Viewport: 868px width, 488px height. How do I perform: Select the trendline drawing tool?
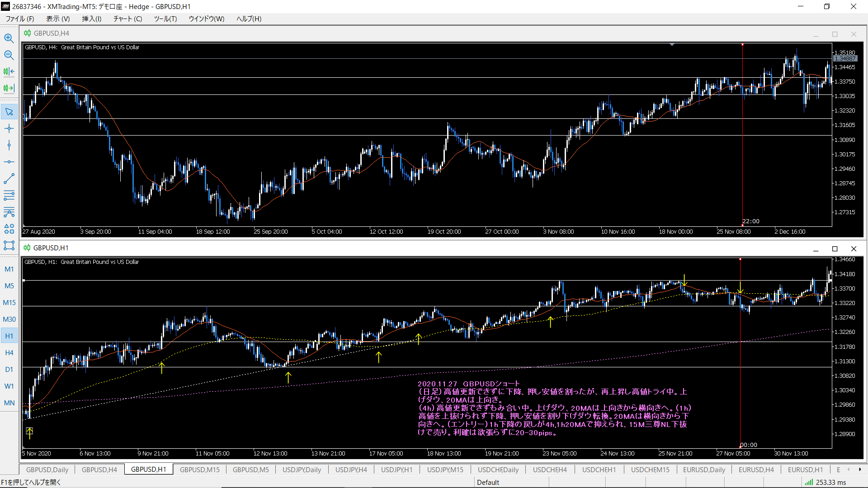9,178
